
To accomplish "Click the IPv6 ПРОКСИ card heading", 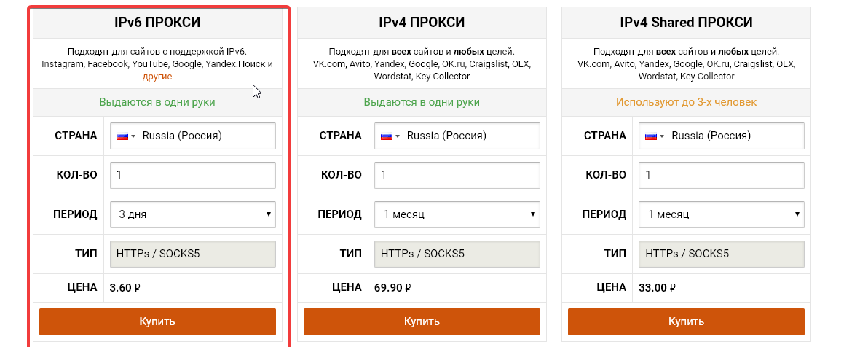I will click(157, 23).
